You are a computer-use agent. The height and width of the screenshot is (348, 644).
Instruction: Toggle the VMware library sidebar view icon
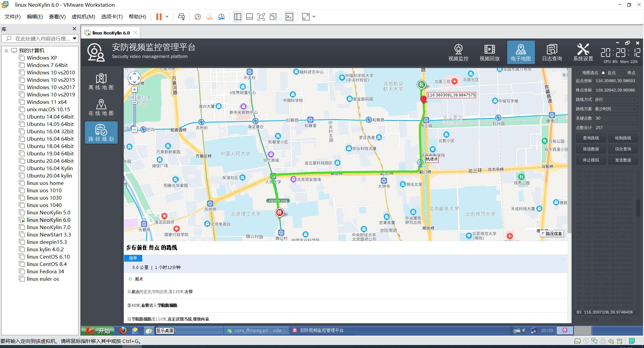click(x=238, y=17)
